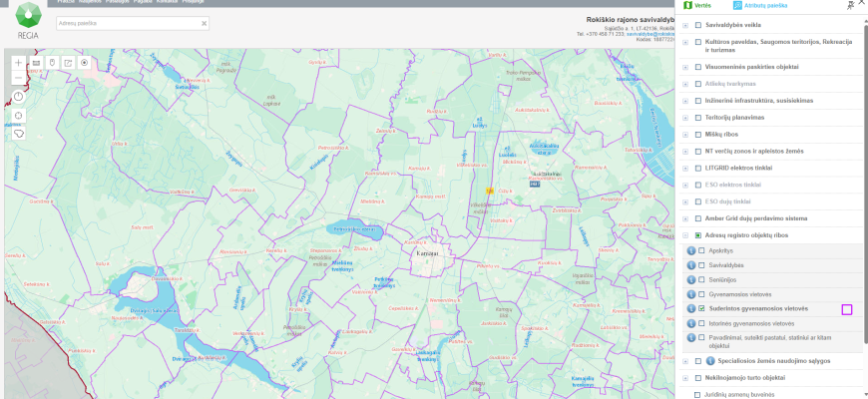Open info for Suderintos gyvenamosios vietovės layer
The height and width of the screenshot is (399, 868).
click(690, 309)
